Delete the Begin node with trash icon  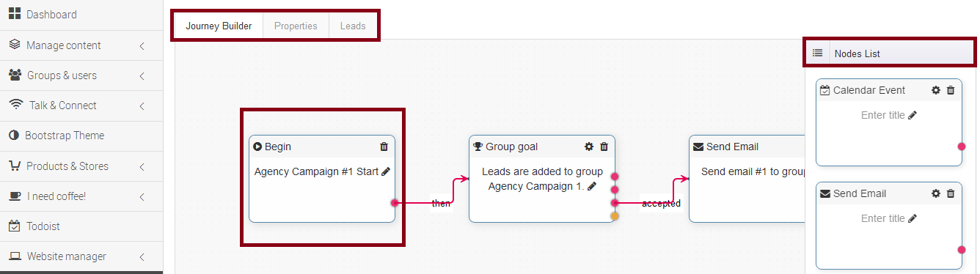pyautogui.click(x=384, y=147)
